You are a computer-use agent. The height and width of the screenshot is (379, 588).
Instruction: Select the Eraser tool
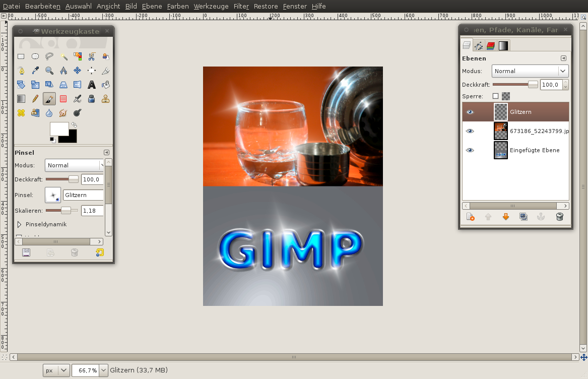point(63,99)
